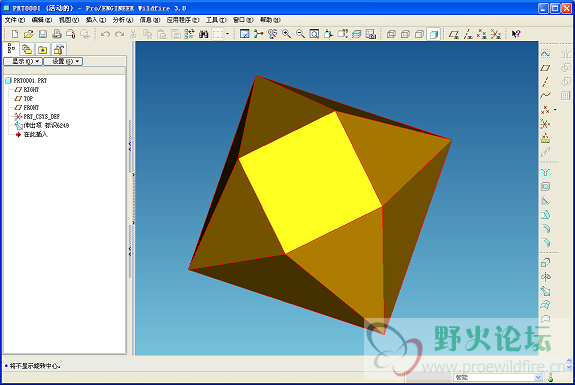Click the Zoom In magnifier icon

click(286, 34)
